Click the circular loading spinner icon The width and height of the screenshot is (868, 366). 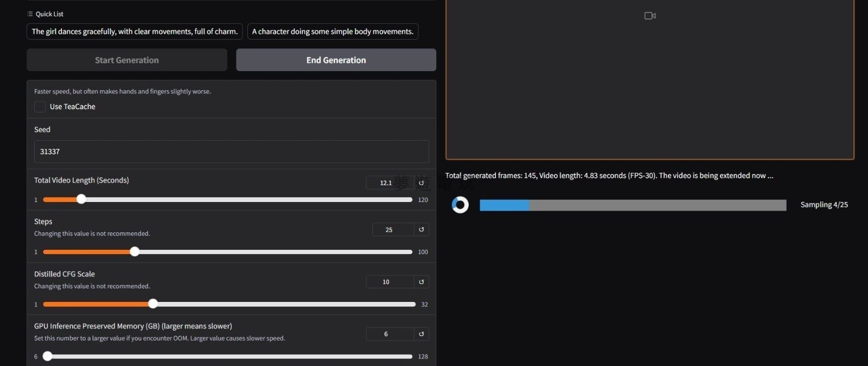click(460, 205)
